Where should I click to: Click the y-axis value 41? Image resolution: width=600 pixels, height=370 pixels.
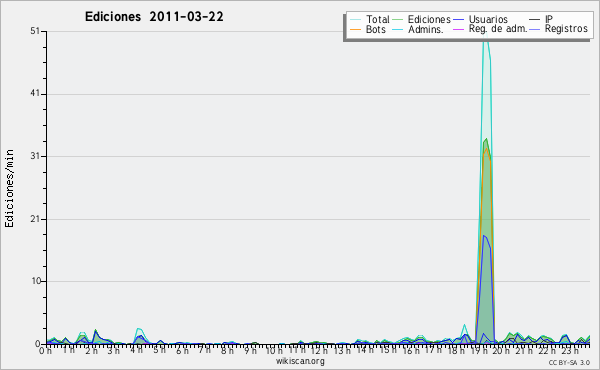(x=35, y=94)
